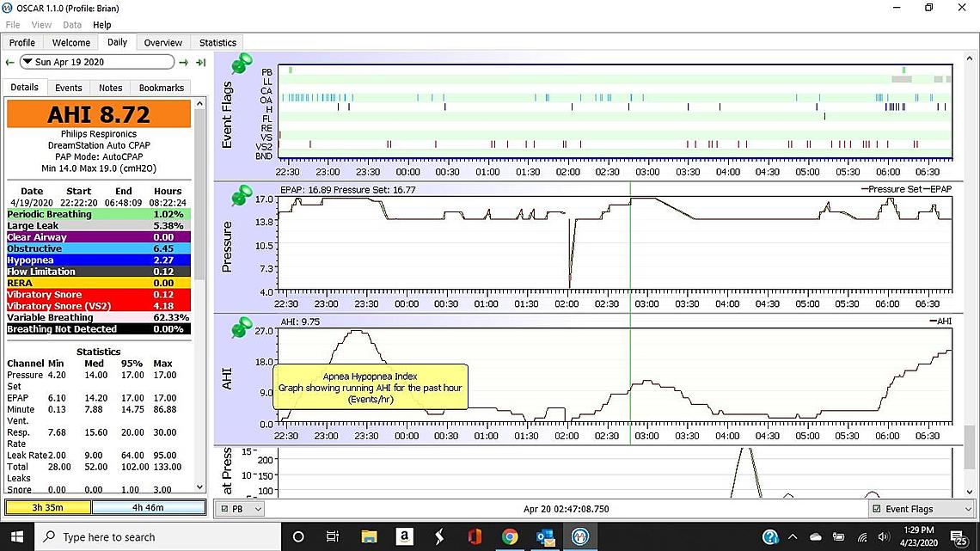Open the PB graph selector dropdown
980x551 pixels.
(240, 509)
